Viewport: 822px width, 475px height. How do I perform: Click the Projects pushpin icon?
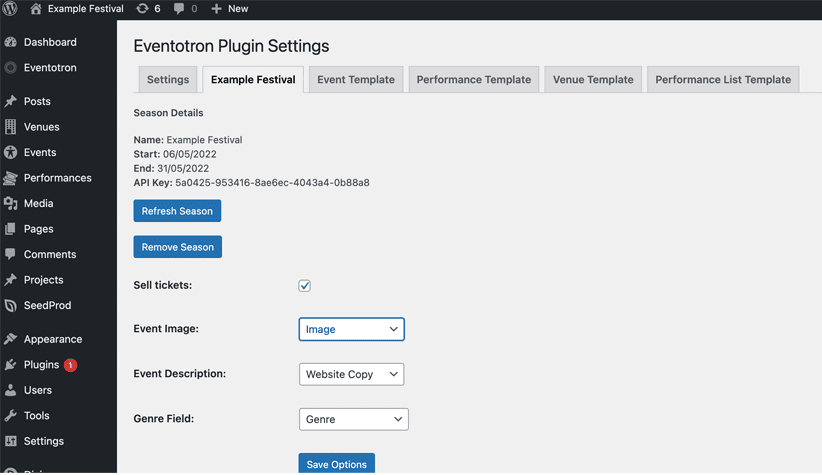coord(10,280)
